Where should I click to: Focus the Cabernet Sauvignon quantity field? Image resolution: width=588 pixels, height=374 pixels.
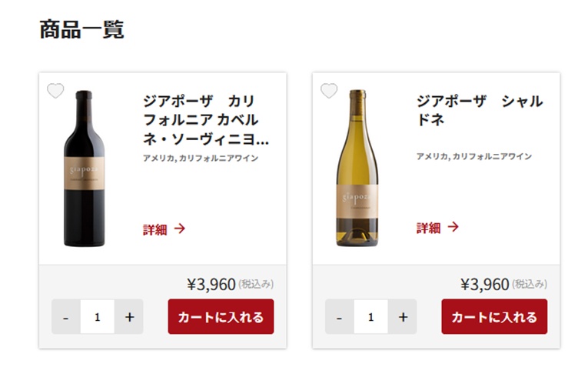pyautogui.click(x=98, y=317)
